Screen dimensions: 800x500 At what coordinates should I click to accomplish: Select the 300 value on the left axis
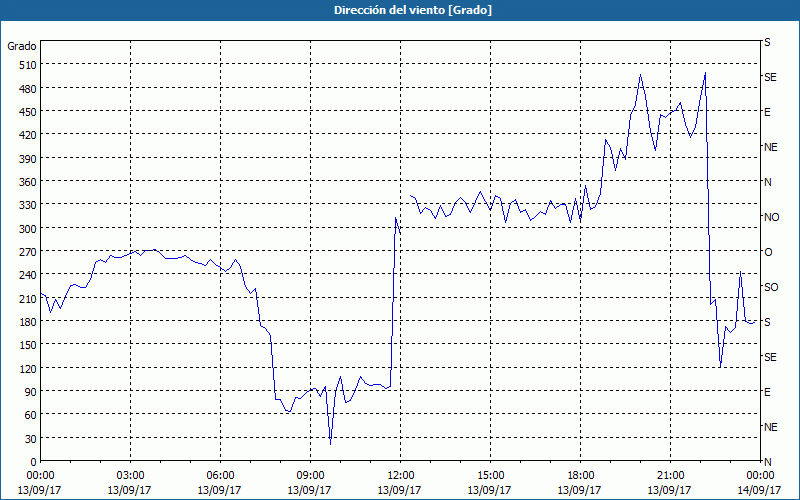[x=29, y=229]
